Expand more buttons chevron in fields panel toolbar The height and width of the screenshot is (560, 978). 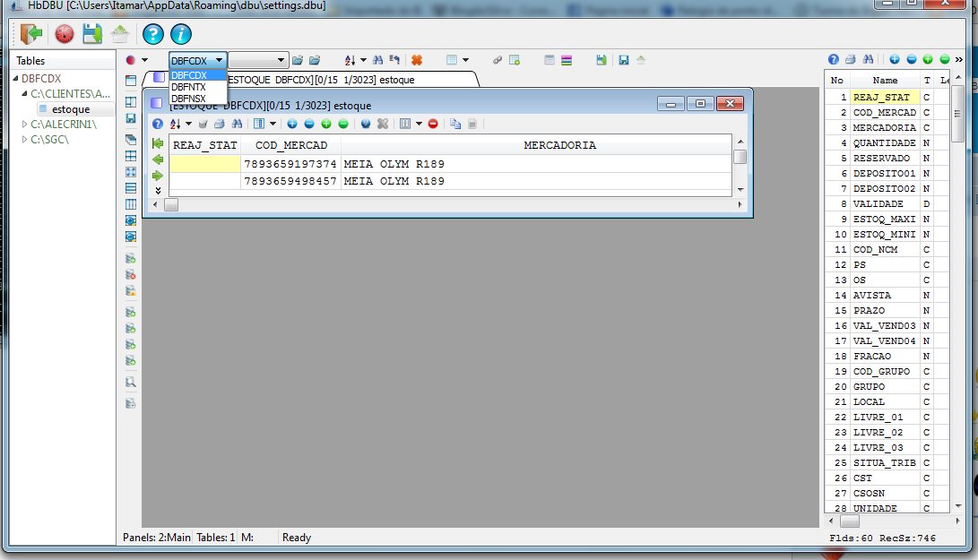(958, 59)
